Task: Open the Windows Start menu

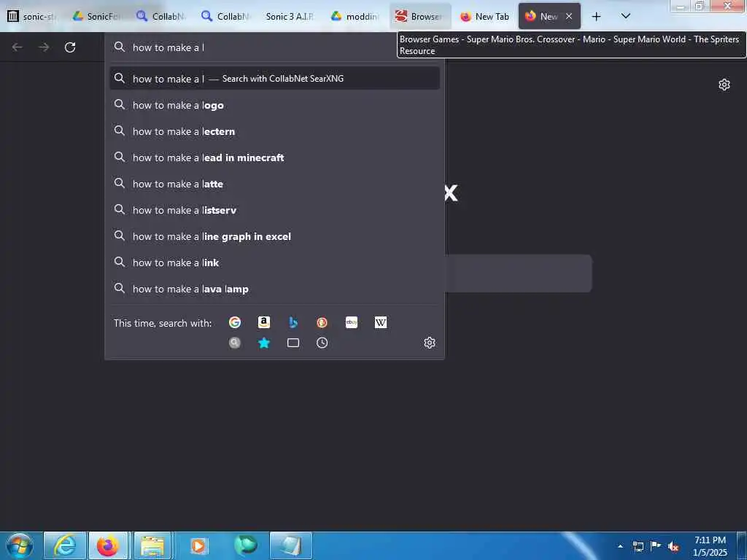Action: pyautogui.click(x=19, y=545)
